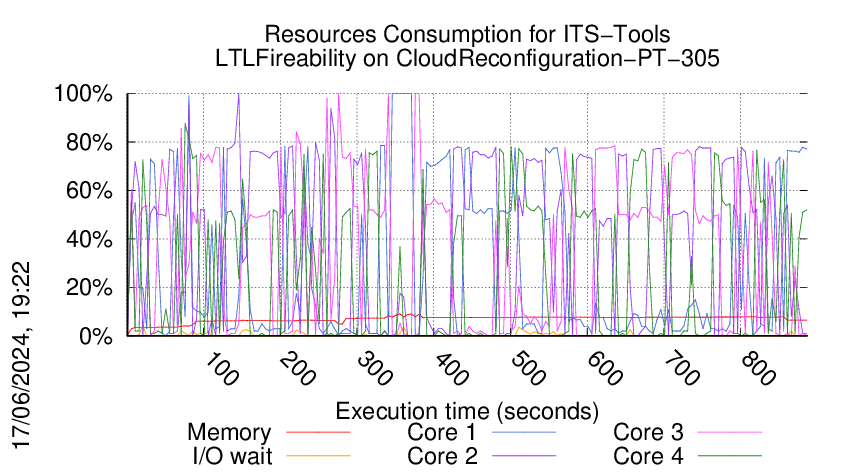Click the '60%' y-axis label
Screen dimensions: 850x475
tap(89, 191)
